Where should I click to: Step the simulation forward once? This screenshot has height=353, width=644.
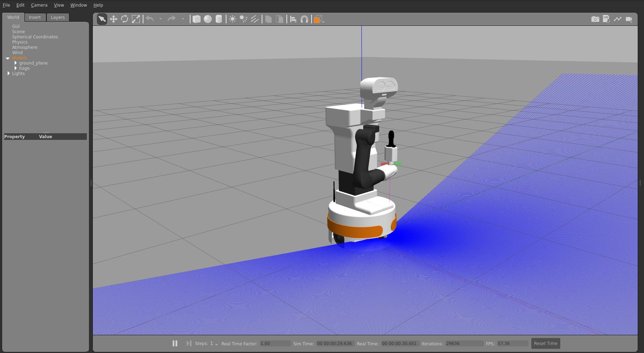click(x=189, y=344)
